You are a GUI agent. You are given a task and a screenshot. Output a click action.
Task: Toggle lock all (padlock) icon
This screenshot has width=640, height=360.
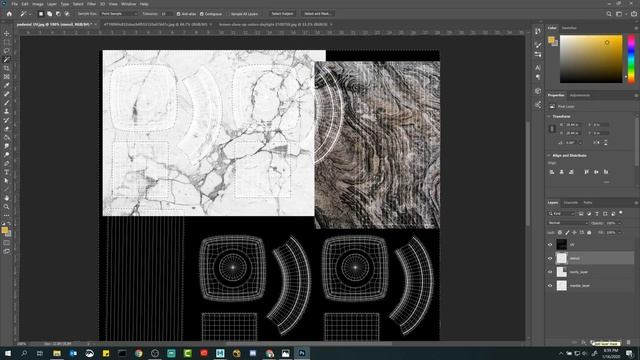(589, 233)
